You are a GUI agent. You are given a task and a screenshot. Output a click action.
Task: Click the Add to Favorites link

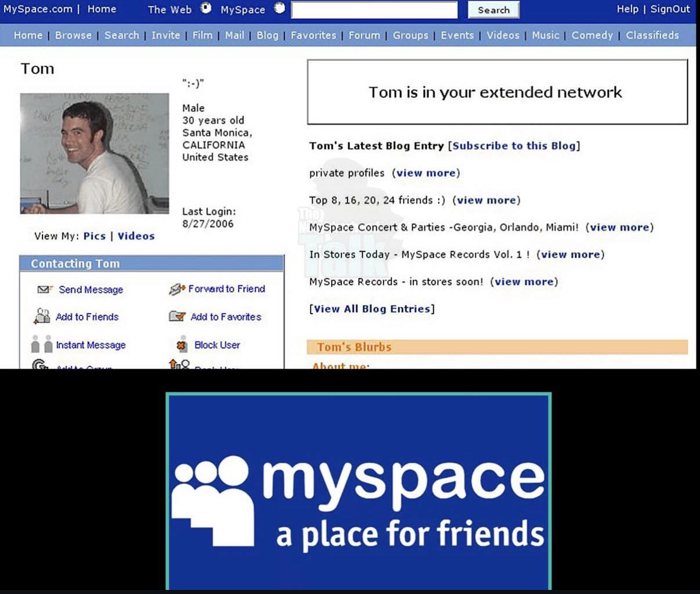[226, 316]
